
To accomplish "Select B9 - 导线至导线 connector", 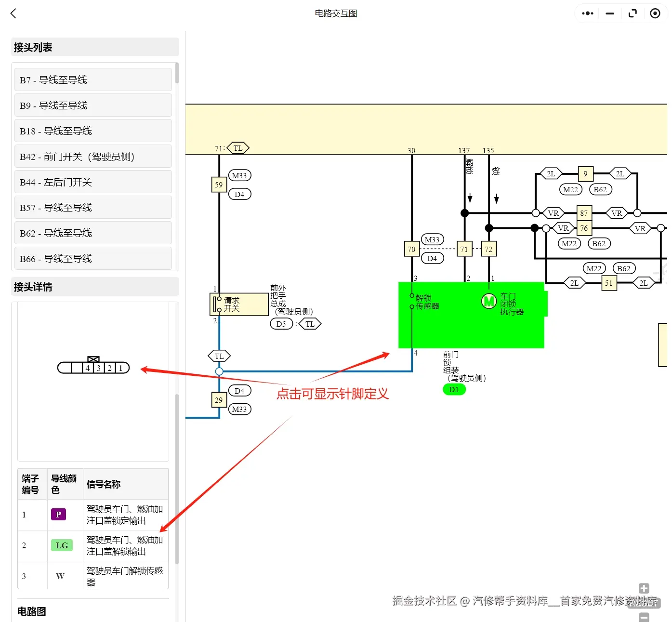I will (x=93, y=105).
